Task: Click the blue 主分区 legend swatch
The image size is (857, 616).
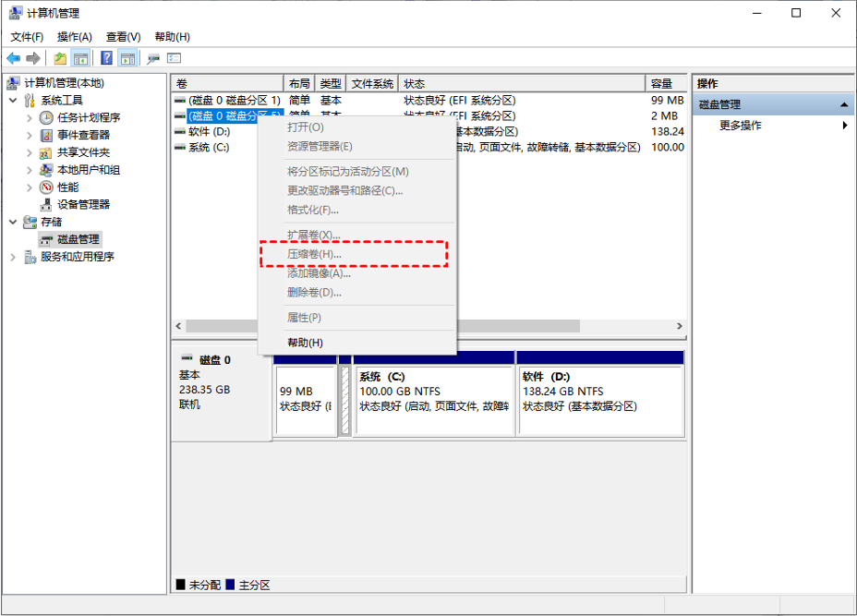Action: (231, 586)
